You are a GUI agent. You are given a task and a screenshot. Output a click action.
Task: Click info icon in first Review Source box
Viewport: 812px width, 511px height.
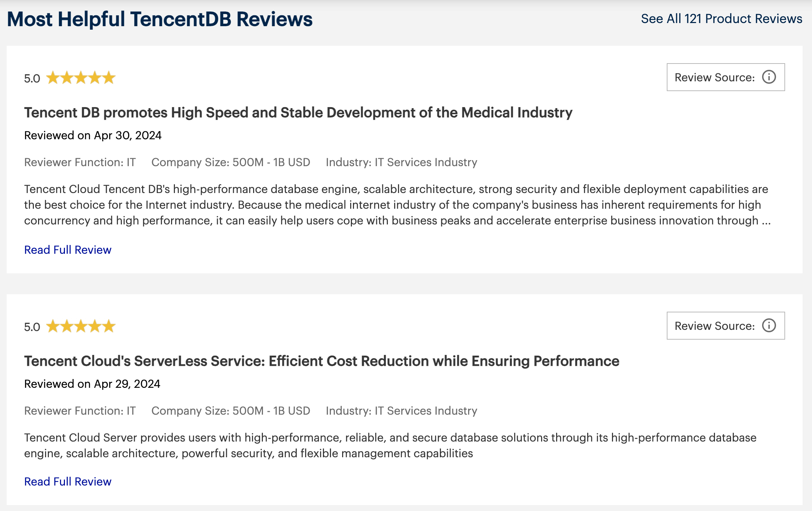pos(769,77)
